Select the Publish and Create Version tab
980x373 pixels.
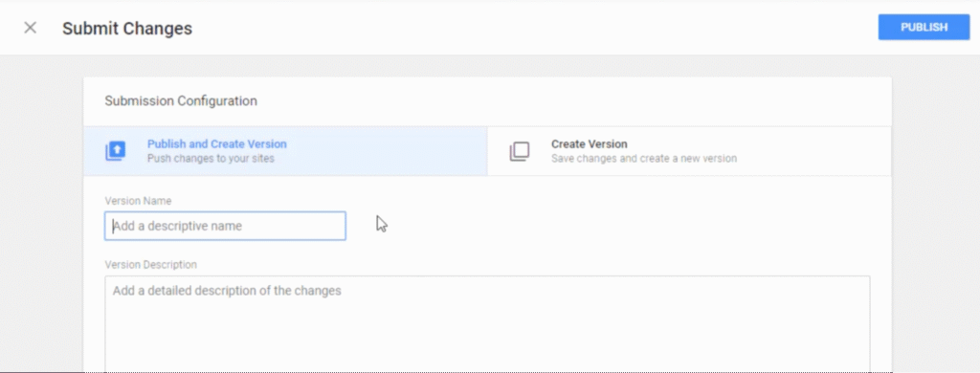click(x=285, y=151)
